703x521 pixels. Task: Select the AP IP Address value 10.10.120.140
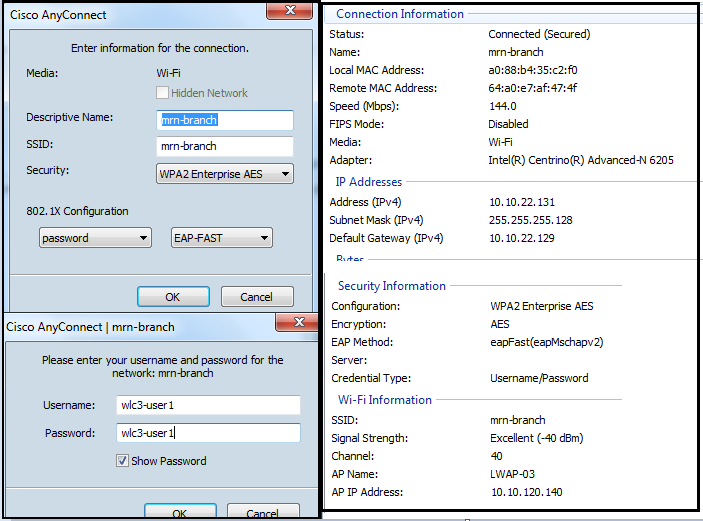click(528, 492)
